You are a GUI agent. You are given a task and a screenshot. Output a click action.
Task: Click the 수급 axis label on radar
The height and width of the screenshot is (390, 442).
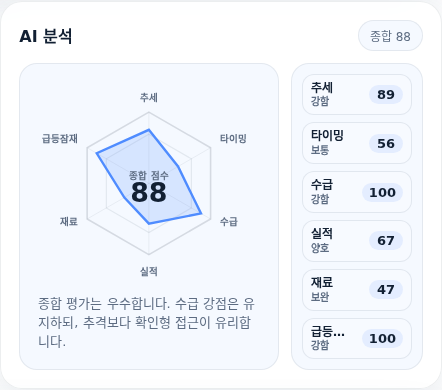229,221
